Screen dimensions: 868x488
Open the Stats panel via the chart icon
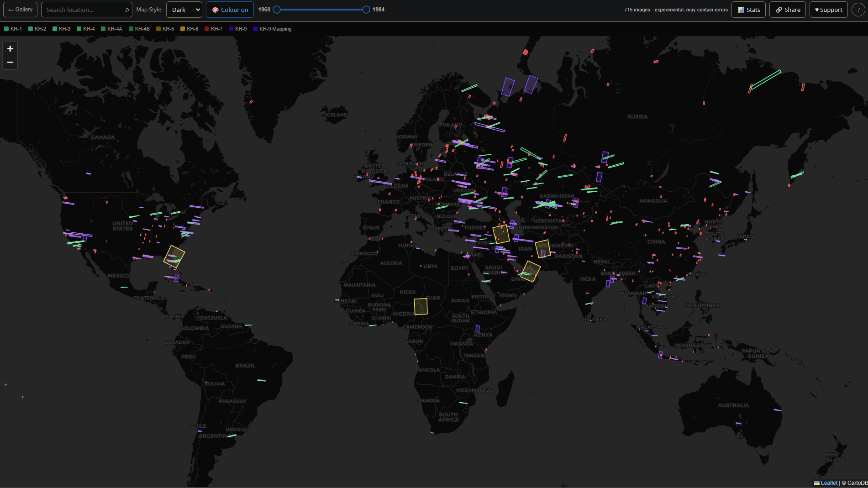(741, 10)
